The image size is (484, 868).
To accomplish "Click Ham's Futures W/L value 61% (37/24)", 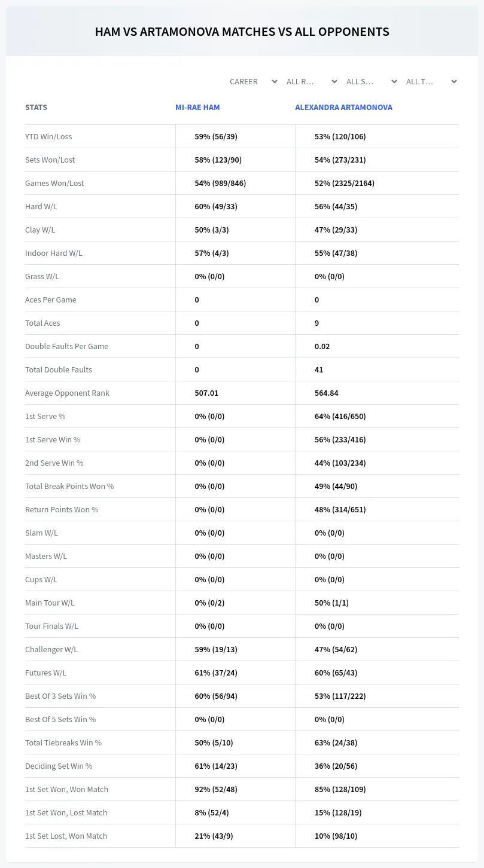I will pyautogui.click(x=216, y=673).
